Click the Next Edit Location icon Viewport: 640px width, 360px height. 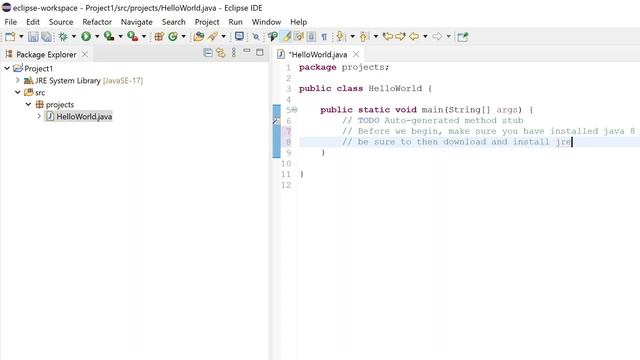(400, 37)
